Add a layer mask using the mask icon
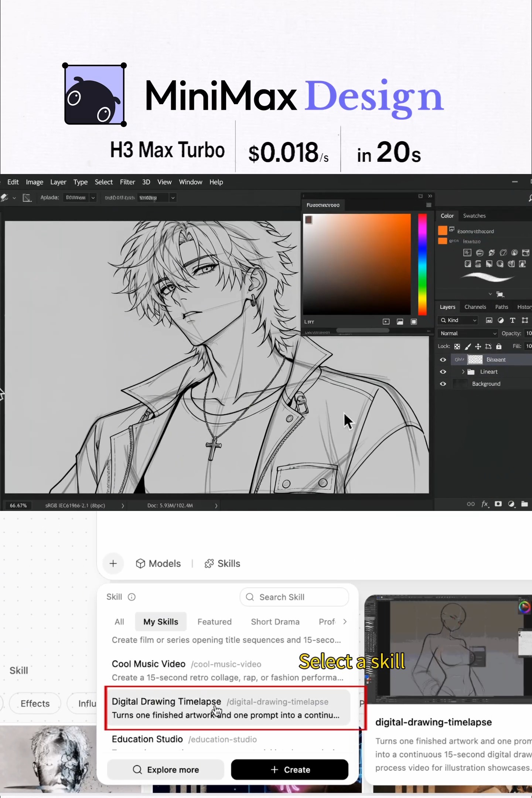This screenshot has width=532, height=798. 498,504
